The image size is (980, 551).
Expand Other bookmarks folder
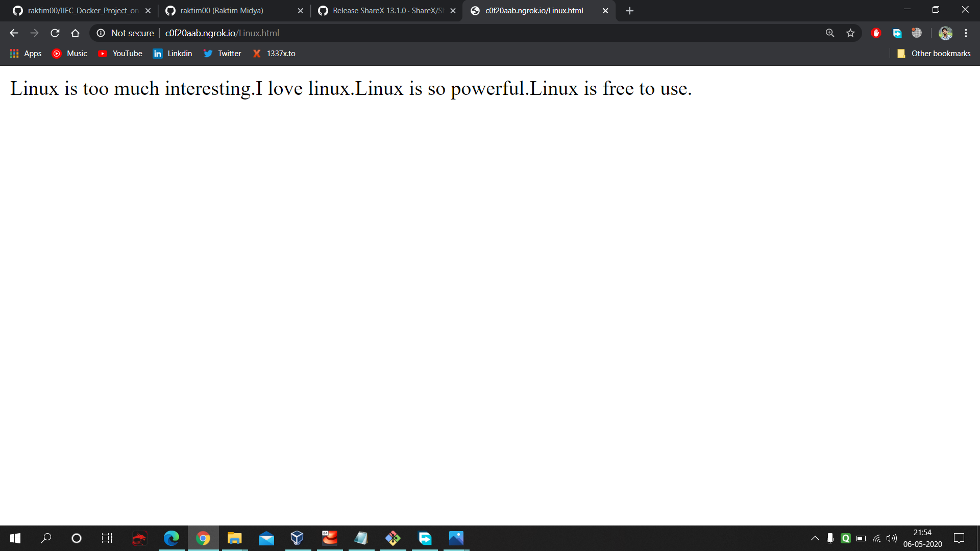934,54
